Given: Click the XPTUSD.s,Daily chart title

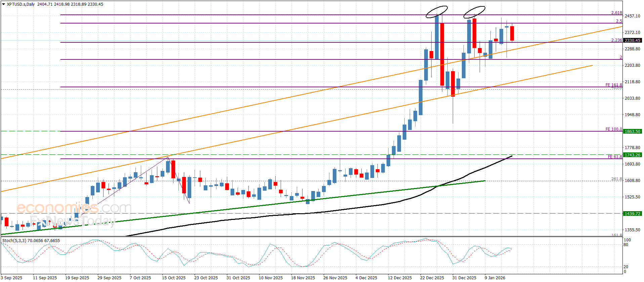Looking at the screenshot, I should point(21,4).
